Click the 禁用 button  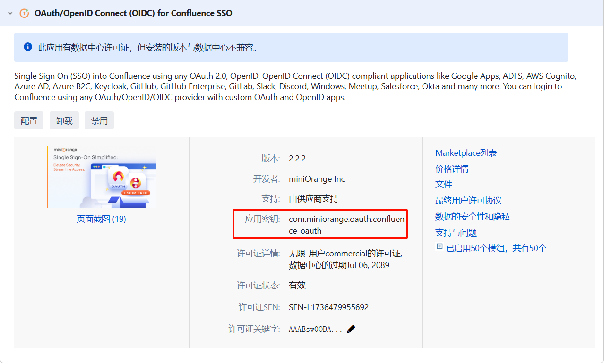(x=99, y=121)
